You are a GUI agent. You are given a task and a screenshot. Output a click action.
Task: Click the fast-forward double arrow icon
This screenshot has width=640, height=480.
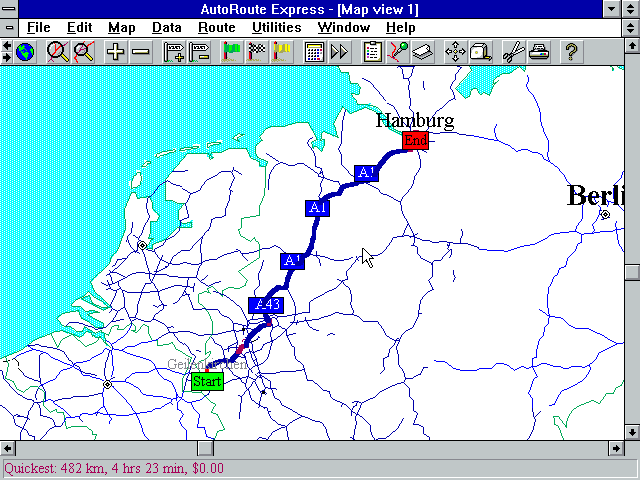tap(340, 52)
